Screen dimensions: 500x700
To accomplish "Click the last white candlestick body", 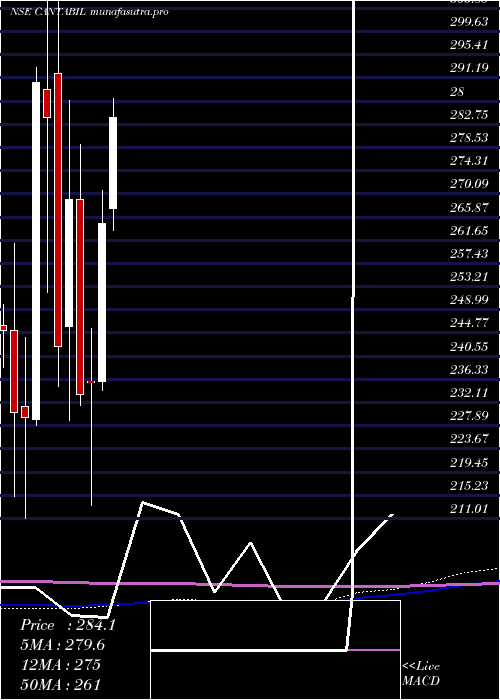I will point(113,163).
